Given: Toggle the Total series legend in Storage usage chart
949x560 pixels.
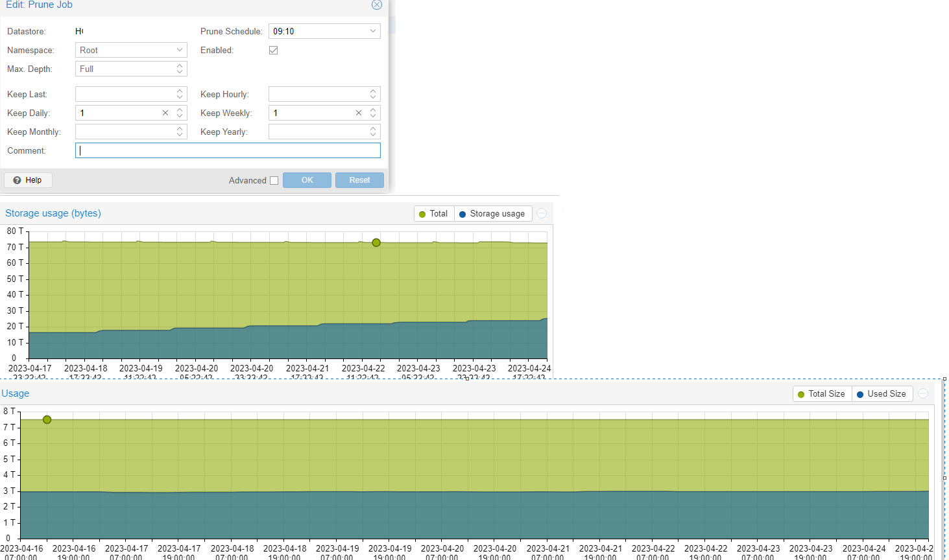Looking at the screenshot, I should (434, 214).
